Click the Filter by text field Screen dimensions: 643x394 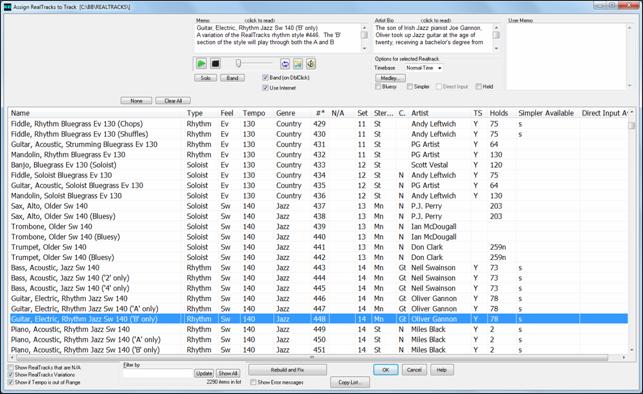click(x=158, y=373)
